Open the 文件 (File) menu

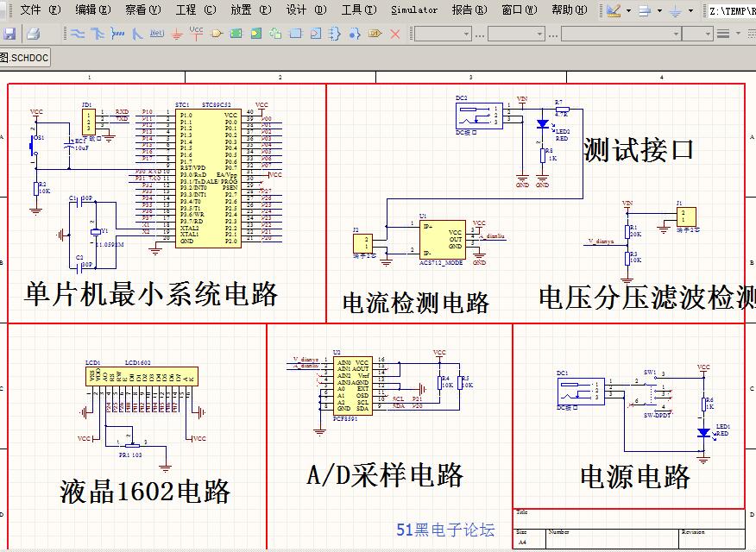[x=40, y=10]
